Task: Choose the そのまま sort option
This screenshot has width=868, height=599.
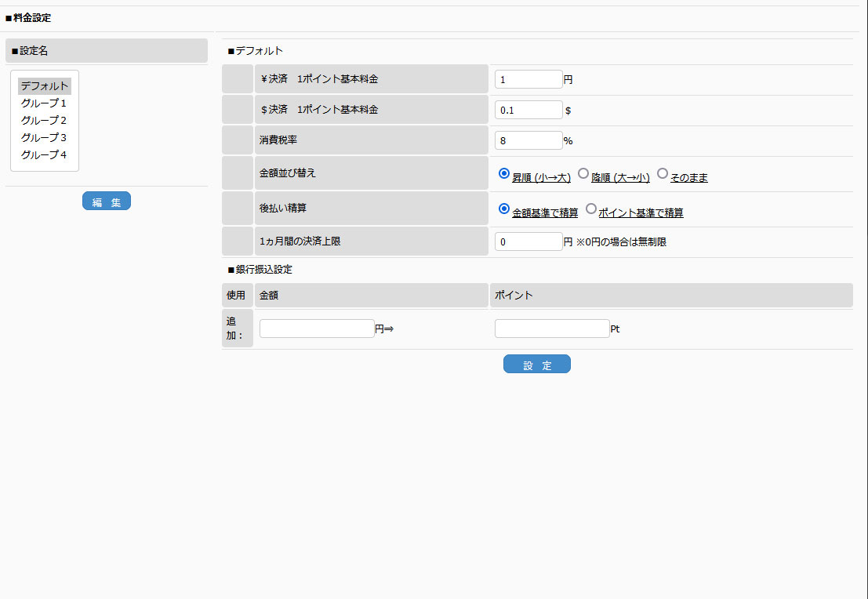Action: click(663, 173)
